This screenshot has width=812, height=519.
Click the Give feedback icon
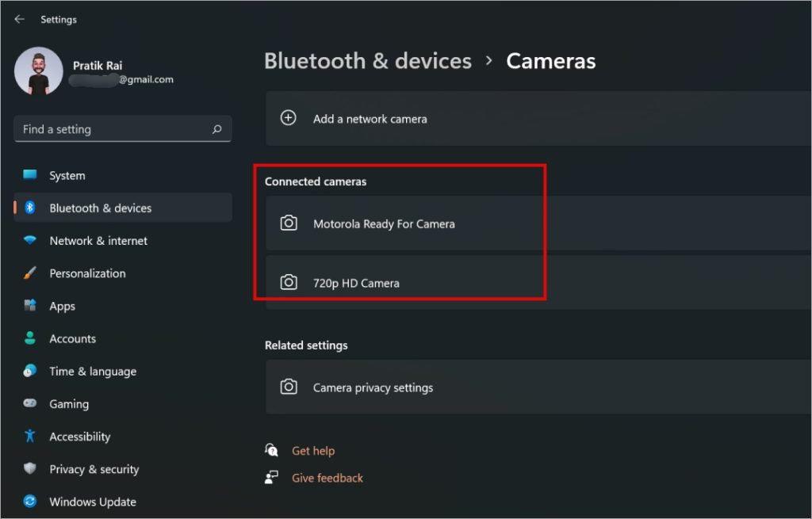272,478
